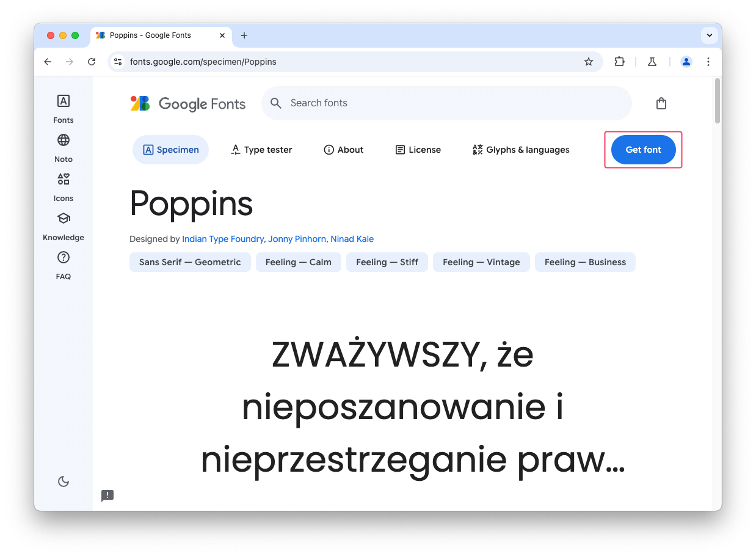The height and width of the screenshot is (556, 756).
Task: Open the FAQ section in the sidebar
Action: coord(63,265)
